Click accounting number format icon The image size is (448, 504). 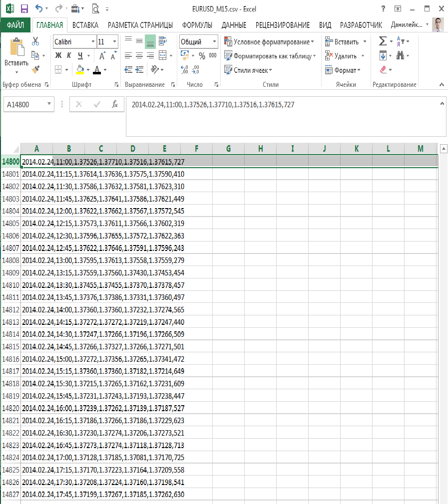point(185,55)
